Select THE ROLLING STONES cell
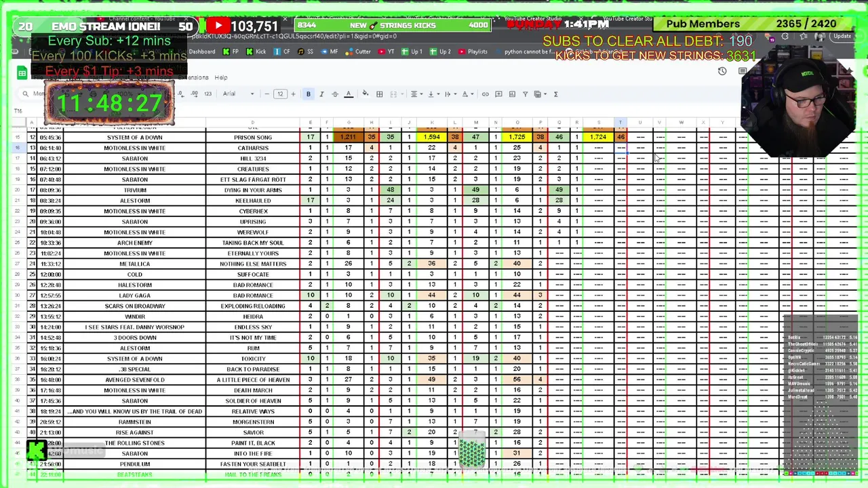Screen dimensions: 868x488 coord(134,443)
